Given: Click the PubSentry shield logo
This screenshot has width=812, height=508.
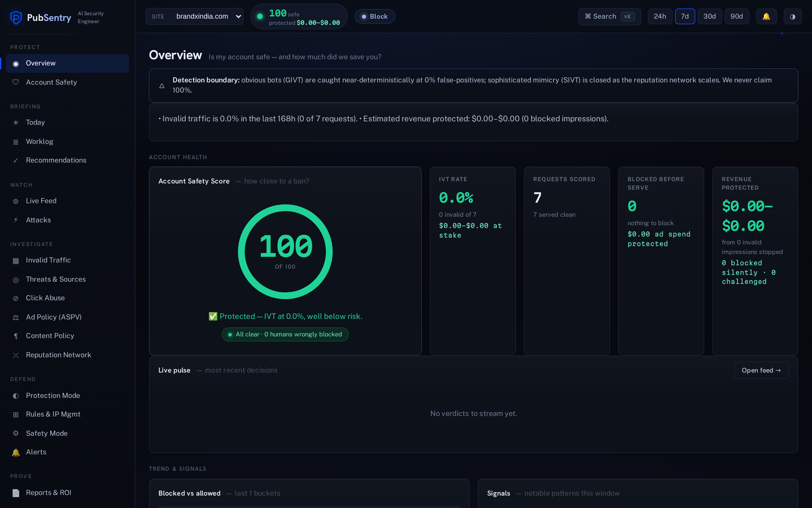Looking at the screenshot, I should click(16, 17).
